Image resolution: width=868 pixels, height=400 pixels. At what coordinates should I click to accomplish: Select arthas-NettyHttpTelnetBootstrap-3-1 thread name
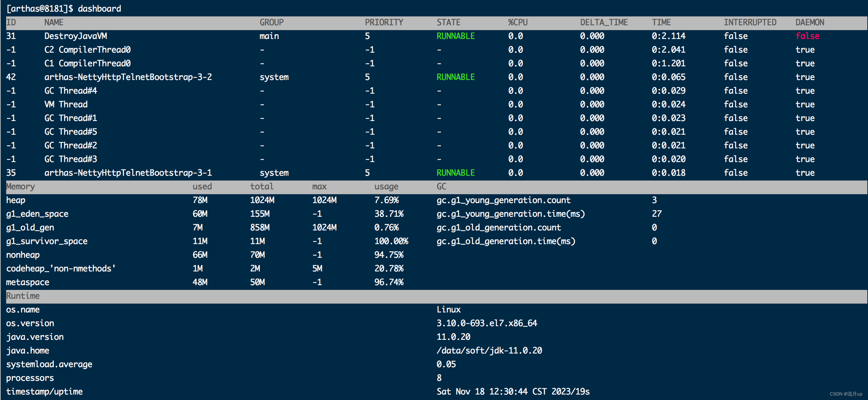(128, 173)
